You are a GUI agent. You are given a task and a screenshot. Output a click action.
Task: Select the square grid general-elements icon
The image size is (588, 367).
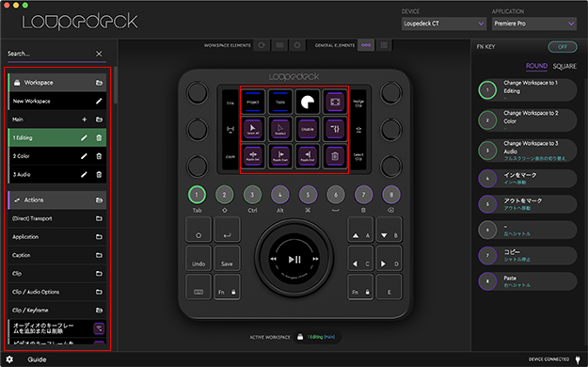click(x=384, y=45)
